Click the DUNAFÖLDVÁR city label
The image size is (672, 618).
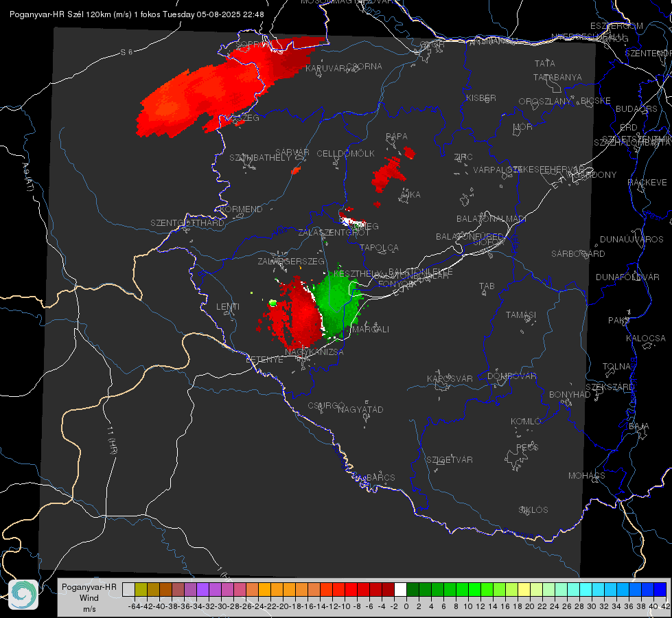pos(627,277)
